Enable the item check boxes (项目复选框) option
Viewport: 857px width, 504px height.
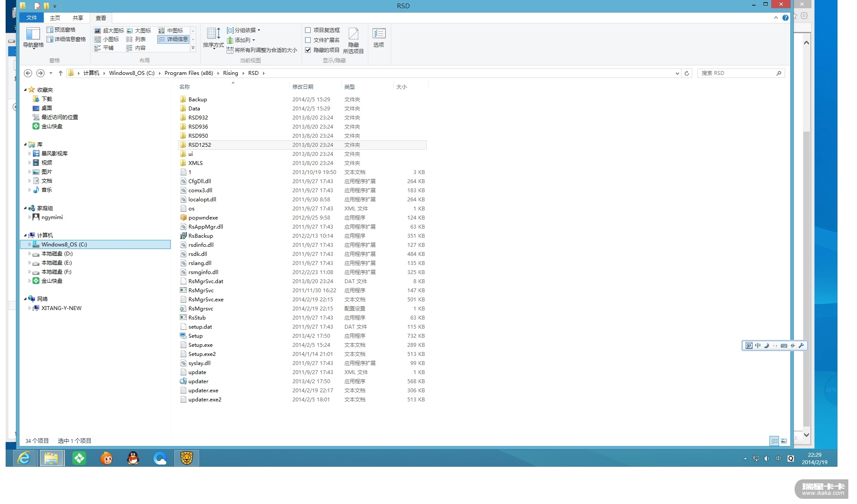[x=308, y=30]
